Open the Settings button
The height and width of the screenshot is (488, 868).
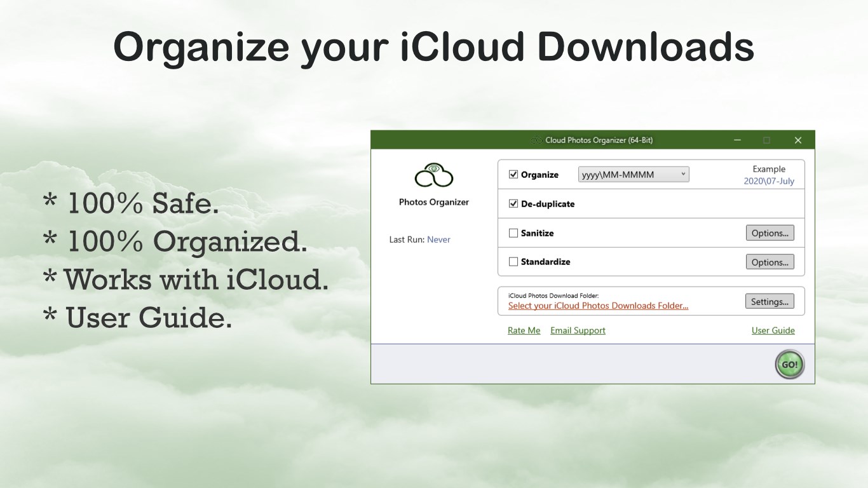(x=770, y=302)
